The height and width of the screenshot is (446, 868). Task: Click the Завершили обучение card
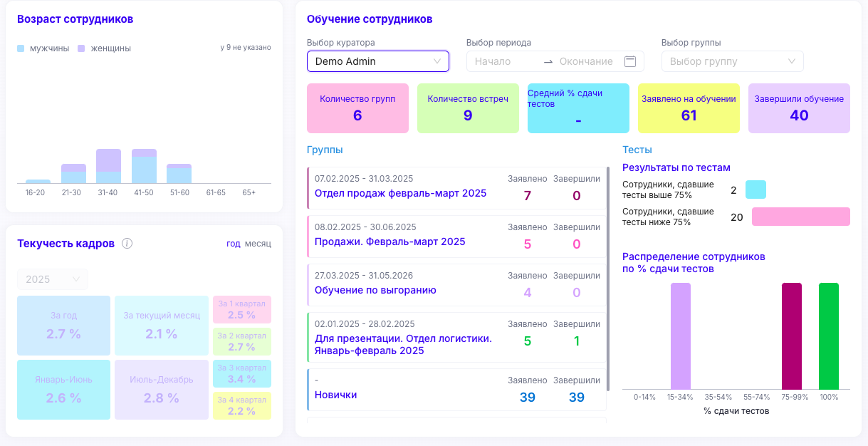pos(799,108)
